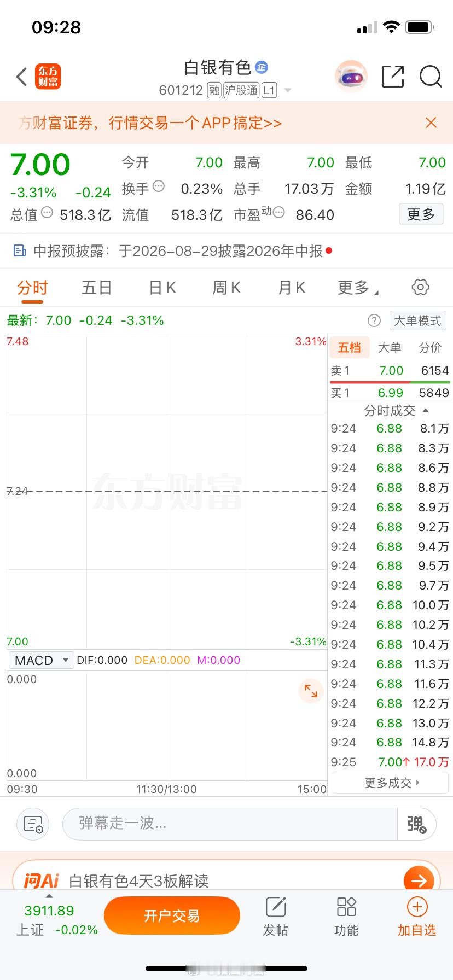Enable 大单模式 button
Viewport: 453px width, 980px height.
(x=417, y=320)
